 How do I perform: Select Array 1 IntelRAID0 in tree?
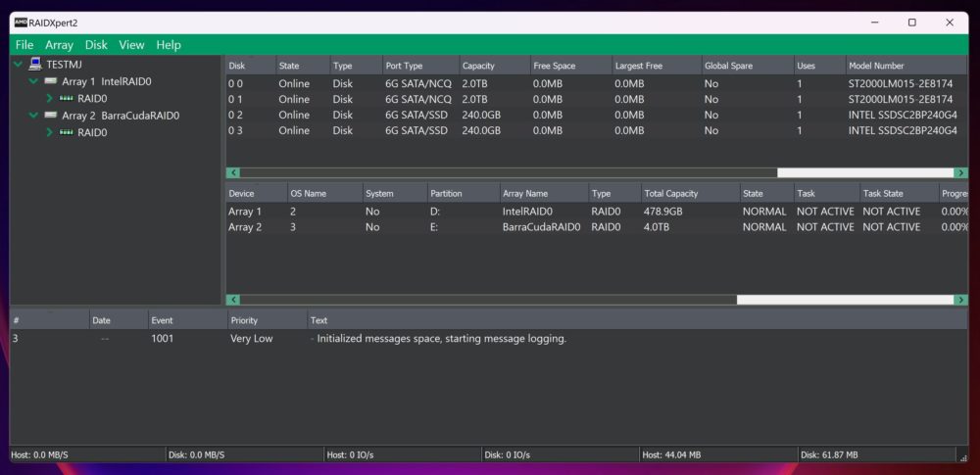tap(106, 81)
